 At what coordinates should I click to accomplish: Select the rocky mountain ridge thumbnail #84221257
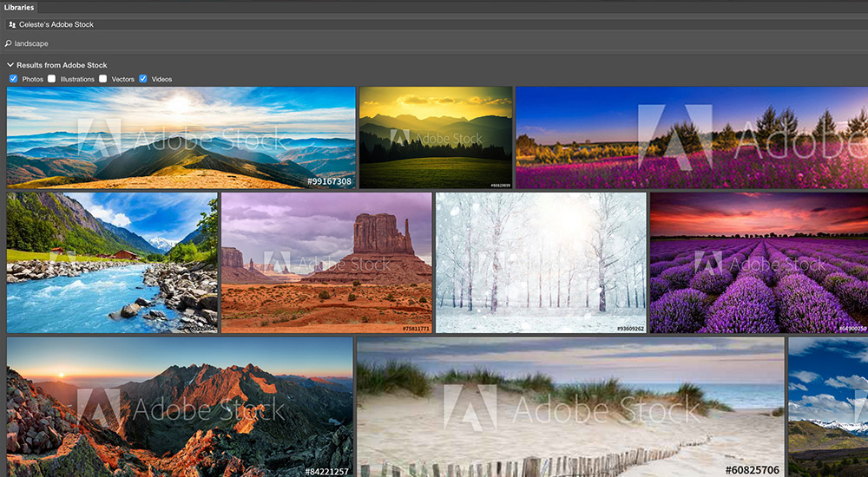coord(180,408)
